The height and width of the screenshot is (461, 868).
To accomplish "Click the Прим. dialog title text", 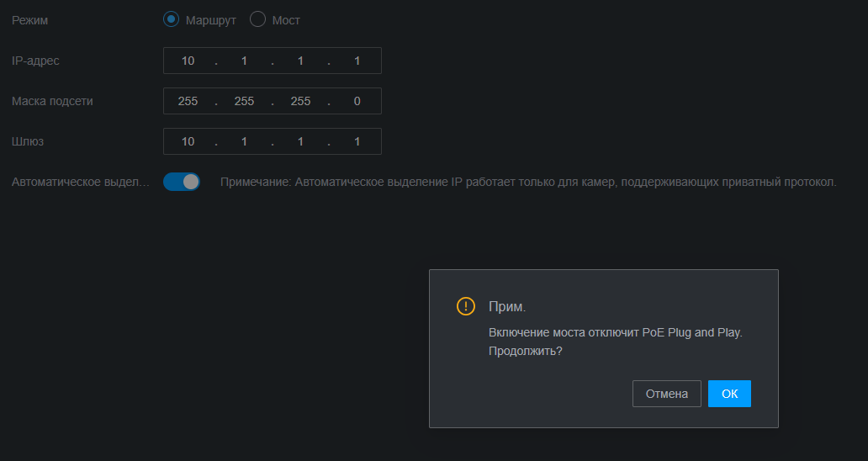I will click(x=507, y=306).
